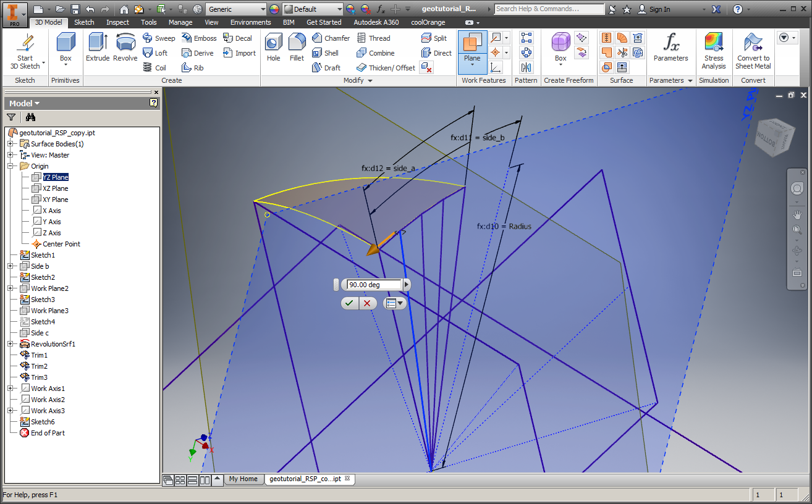Select the Rib tool

(192, 68)
